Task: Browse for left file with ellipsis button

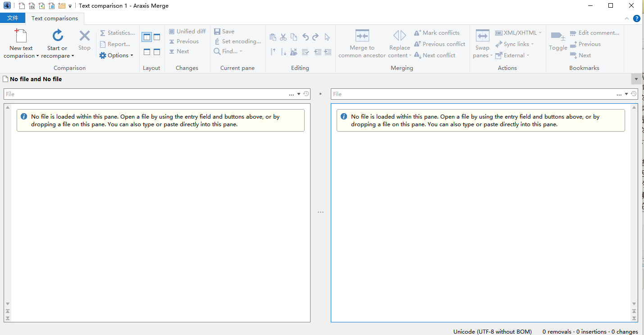Action: click(292, 94)
